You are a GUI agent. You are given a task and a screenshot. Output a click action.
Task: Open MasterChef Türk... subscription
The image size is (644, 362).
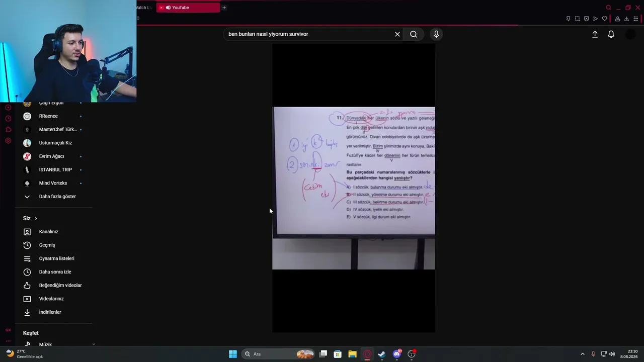click(x=53, y=129)
